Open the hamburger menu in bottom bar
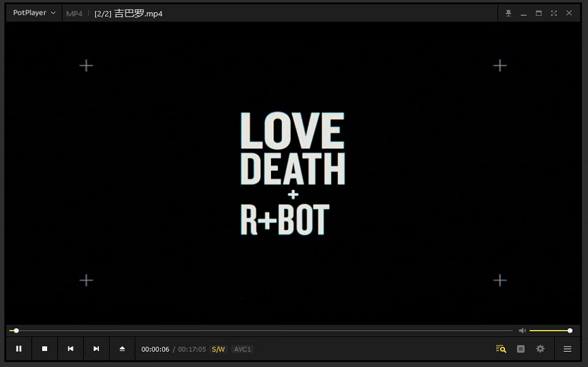 pyautogui.click(x=567, y=349)
